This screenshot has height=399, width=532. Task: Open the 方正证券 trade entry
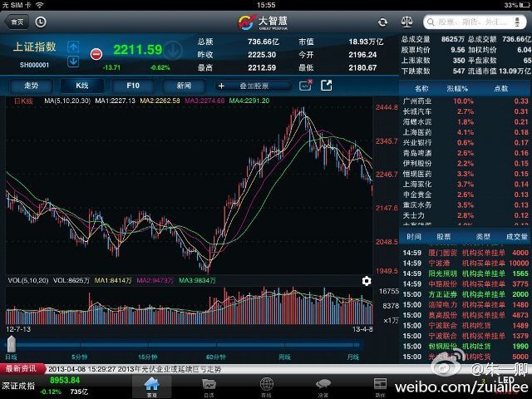click(x=465, y=294)
